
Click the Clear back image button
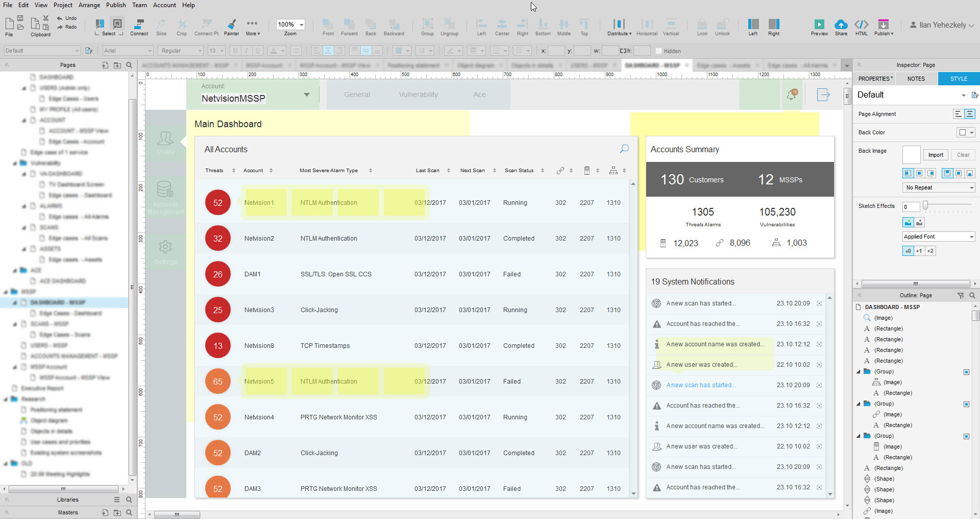963,155
